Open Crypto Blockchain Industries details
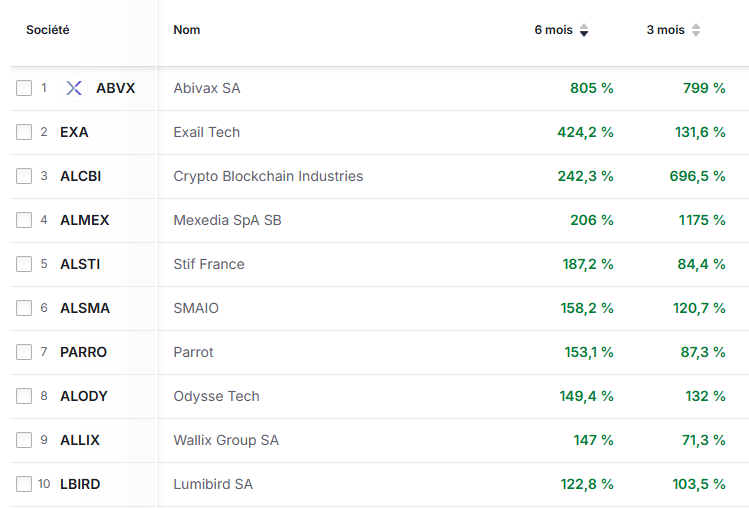The image size is (749, 508). point(268,176)
